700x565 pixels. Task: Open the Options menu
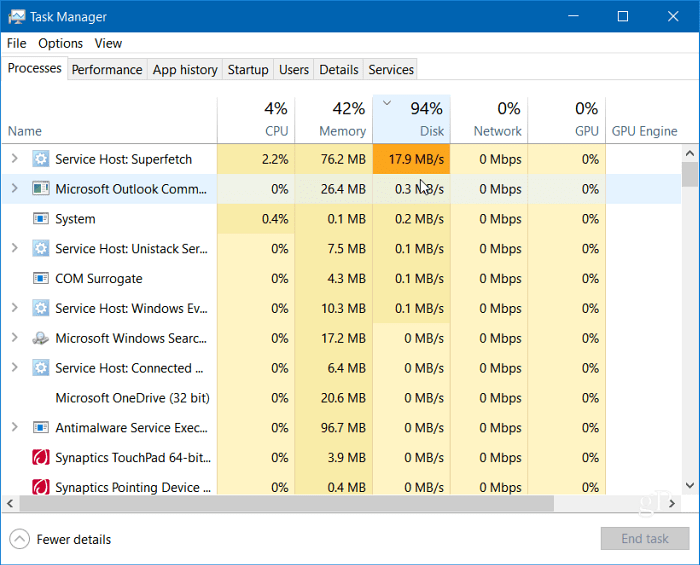coord(60,43)
